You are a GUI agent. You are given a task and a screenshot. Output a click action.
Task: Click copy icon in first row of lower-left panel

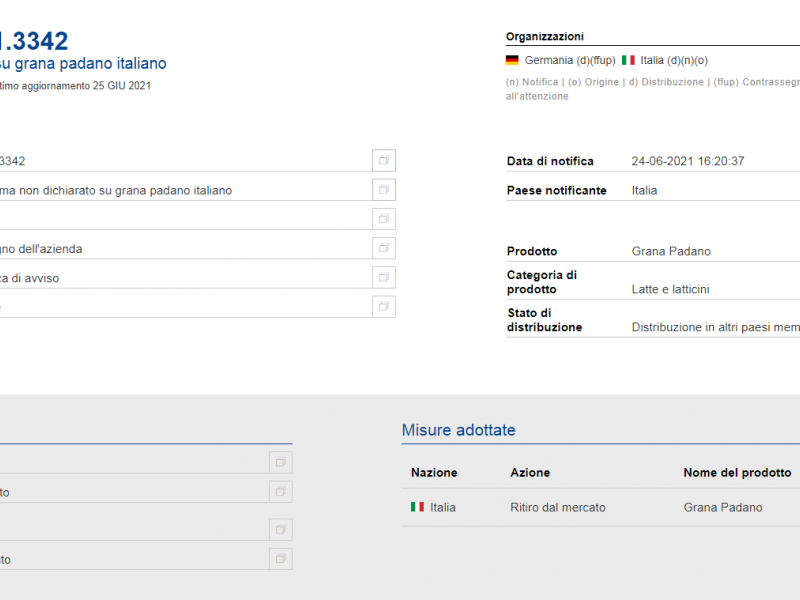(x=281, y=463)
